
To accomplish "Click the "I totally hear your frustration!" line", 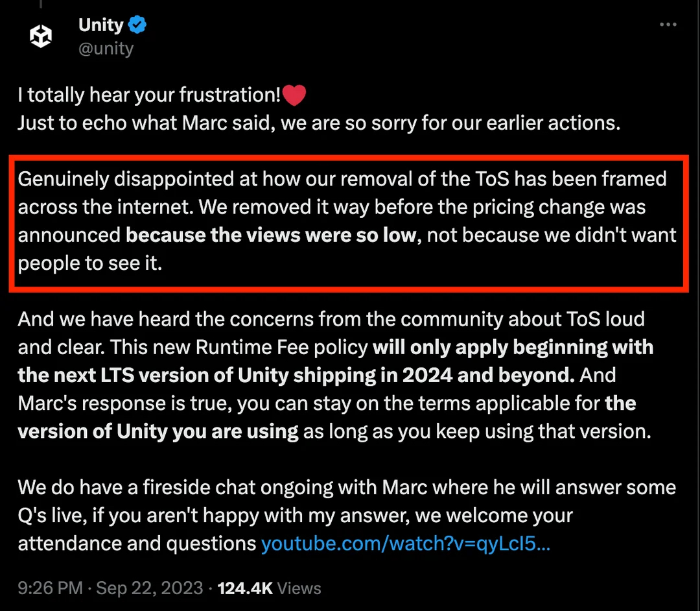I will click(149, 95).
